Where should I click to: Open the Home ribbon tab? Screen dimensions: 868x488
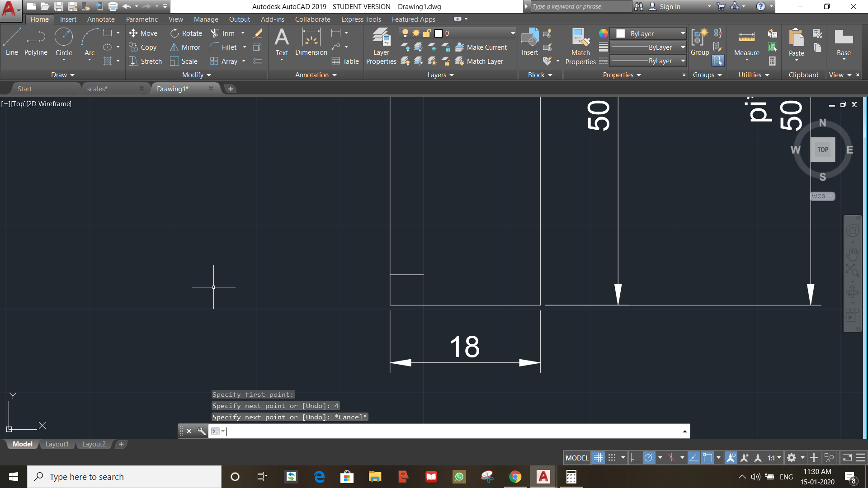(x=39, y=19)
